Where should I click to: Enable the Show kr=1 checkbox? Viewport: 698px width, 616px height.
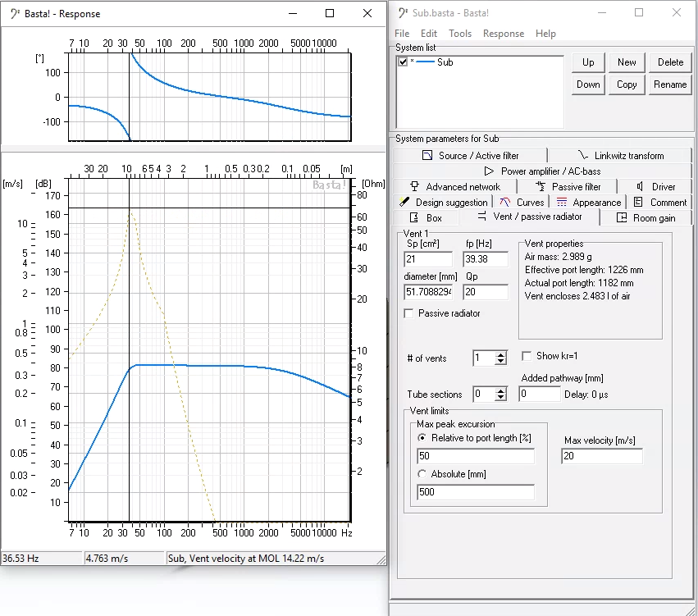coord(527,356)
